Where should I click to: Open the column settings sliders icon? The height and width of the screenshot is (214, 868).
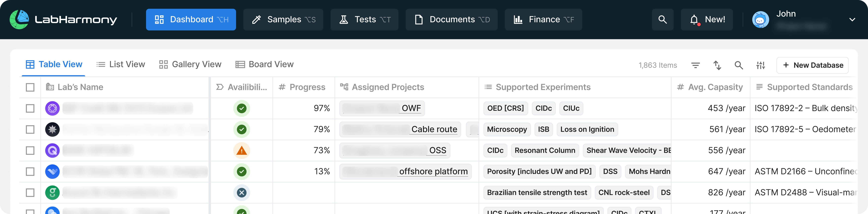coord(761,65)
